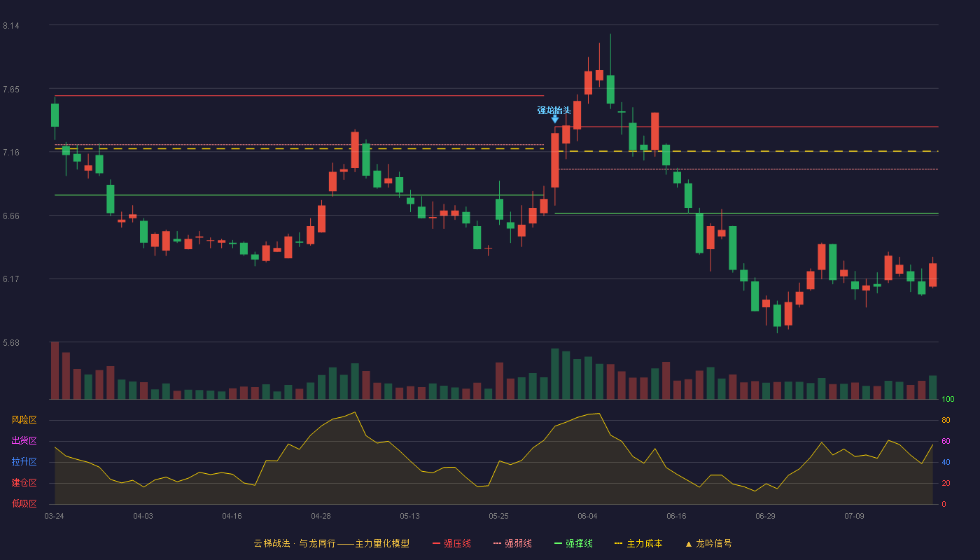Select the tall red candle under 强龙抬头
The image size is (980, 560).
coord(555,160)
